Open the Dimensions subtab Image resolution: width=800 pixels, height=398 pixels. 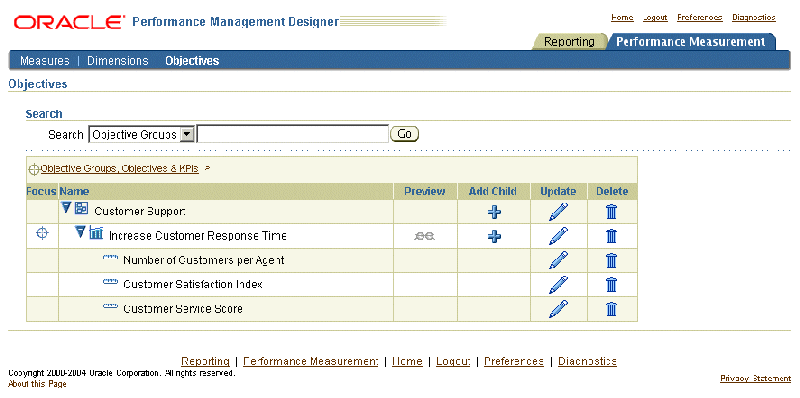pyautogui.click(x=118, y=61)
